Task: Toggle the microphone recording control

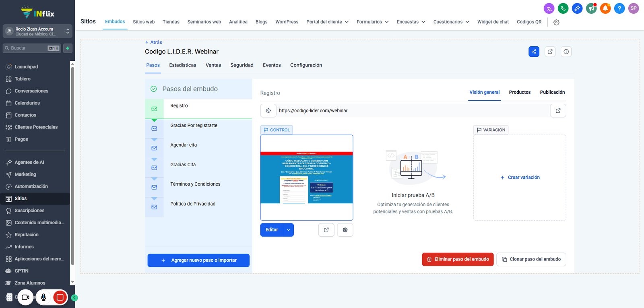Action: pyautogui.click(x=43, y=298)
